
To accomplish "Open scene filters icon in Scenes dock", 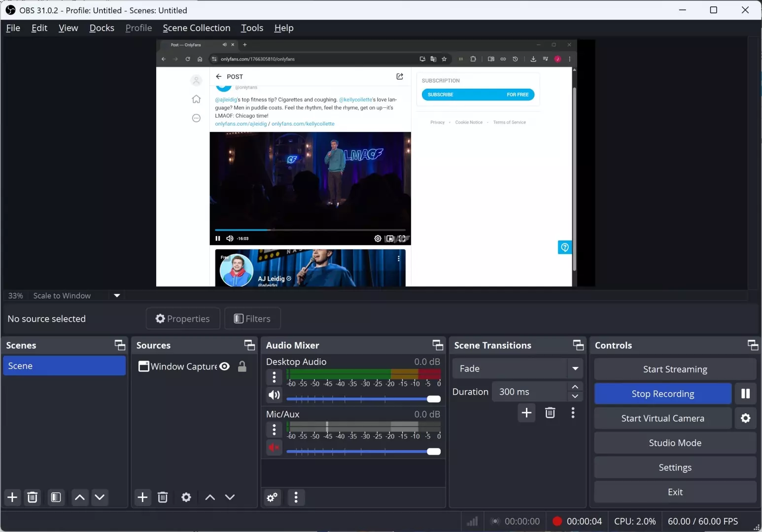I will click(56, 498).
